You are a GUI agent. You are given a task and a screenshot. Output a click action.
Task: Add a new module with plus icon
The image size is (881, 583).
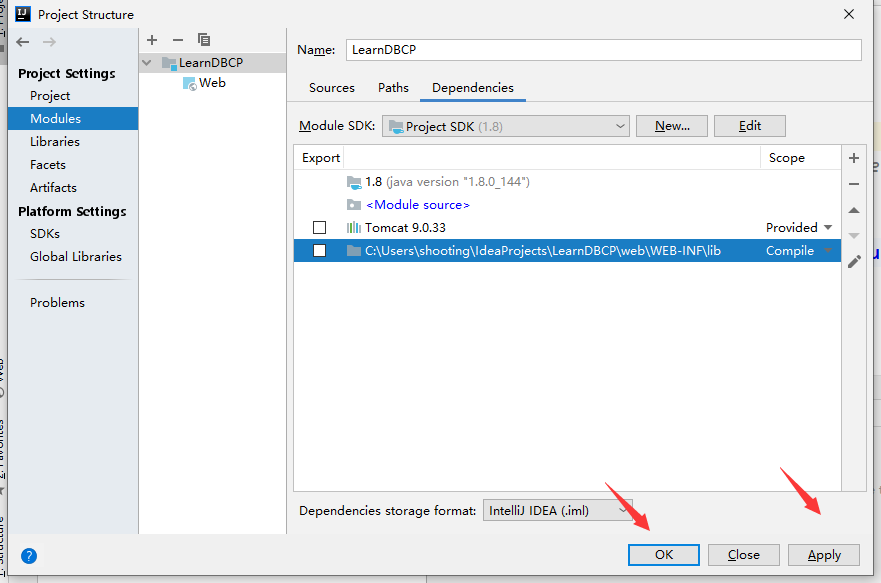pyautogui.click(x=152, y=40)
